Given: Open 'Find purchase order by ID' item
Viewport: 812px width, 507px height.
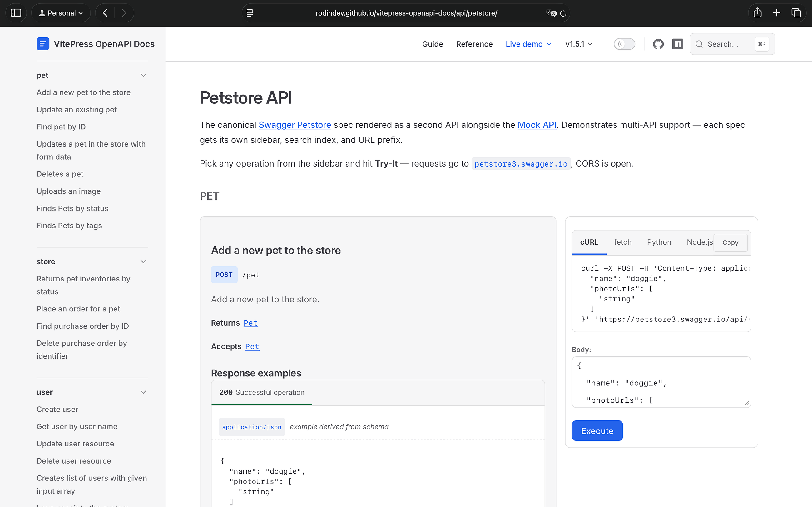Looking at the screenshot, I should tap(82, 326).
